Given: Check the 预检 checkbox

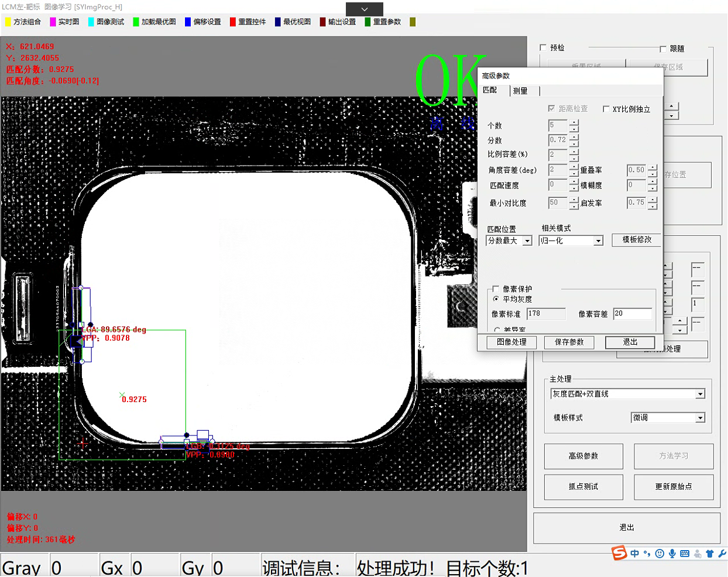Looking at the screenshot, I should pos(543,47).
